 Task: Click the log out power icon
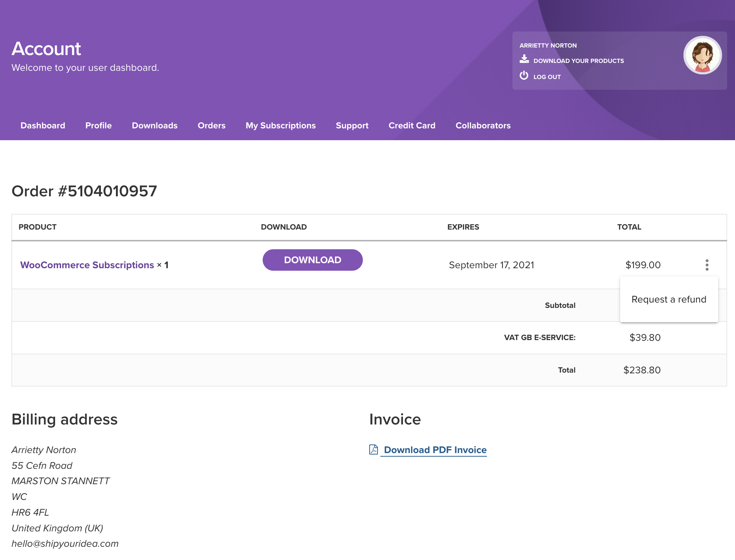pyautogui.click(x=524, y=75)
